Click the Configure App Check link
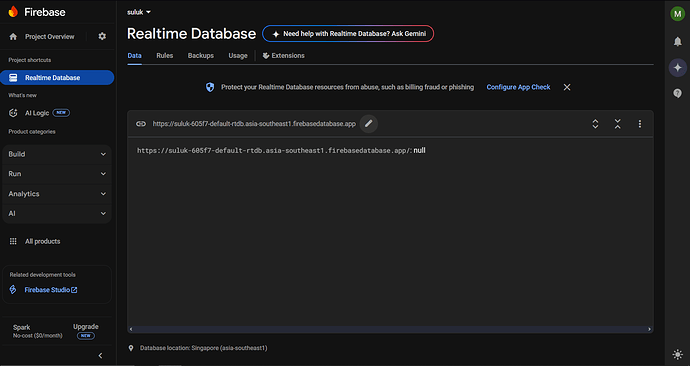 (x=518, y=87)
